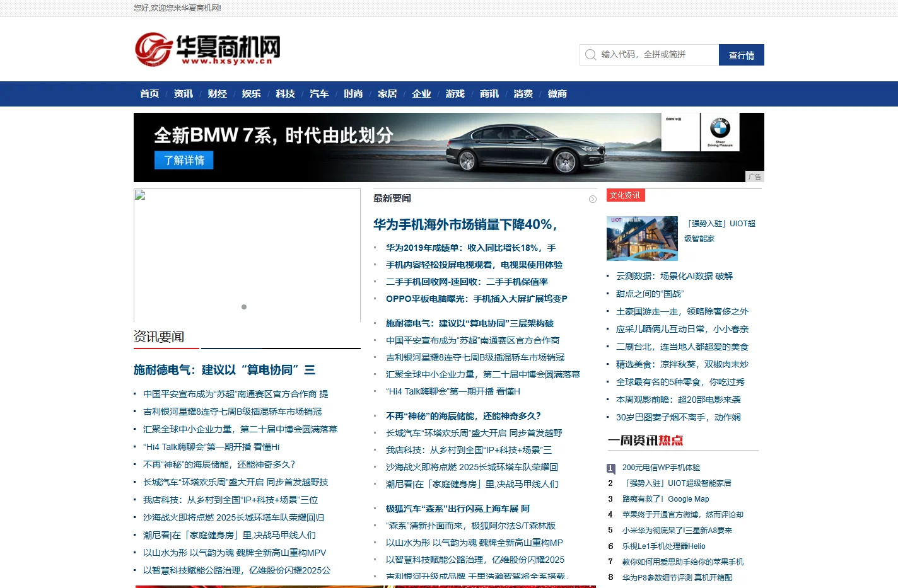Open 「强势入驻」UIOT超级智能家 text beside thumbnail
898x588 pixels.
(x=720, y=231)
